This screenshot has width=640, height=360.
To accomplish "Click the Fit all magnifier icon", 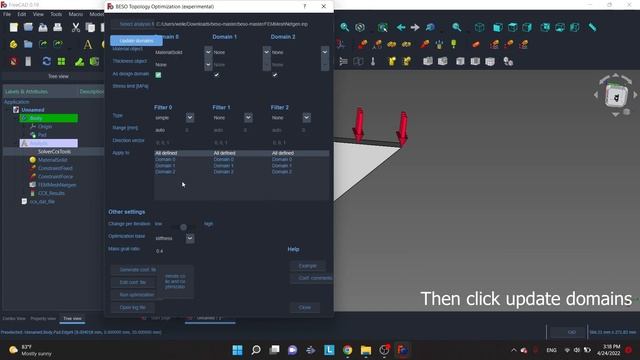I will [x=345, y=27].
